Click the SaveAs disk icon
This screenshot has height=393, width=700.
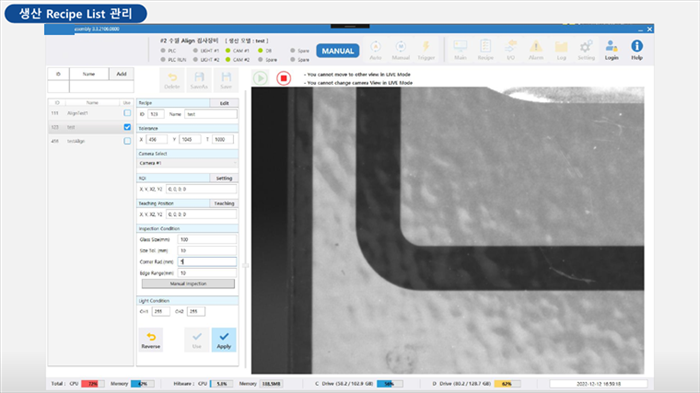199,80
